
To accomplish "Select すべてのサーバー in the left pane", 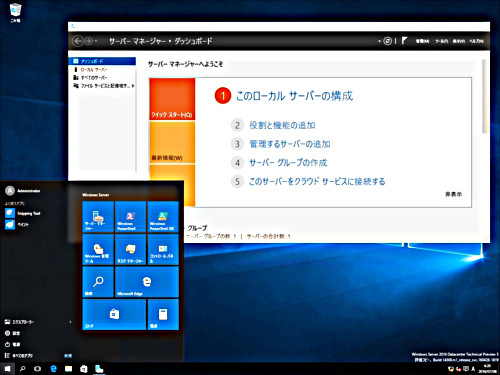I will pyautogui.click(x=102, y=77).
